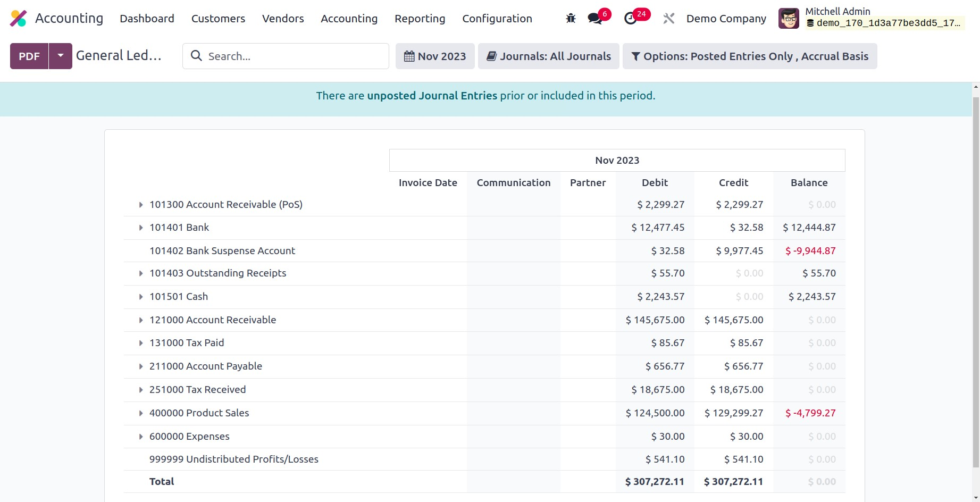Open the Configuration menu

click(497, 19)
